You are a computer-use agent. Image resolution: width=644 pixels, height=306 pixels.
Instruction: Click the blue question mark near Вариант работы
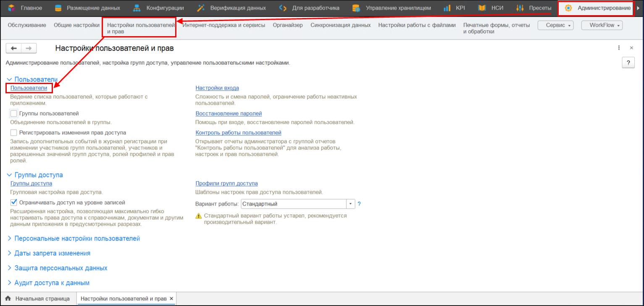tap(359, 204)
